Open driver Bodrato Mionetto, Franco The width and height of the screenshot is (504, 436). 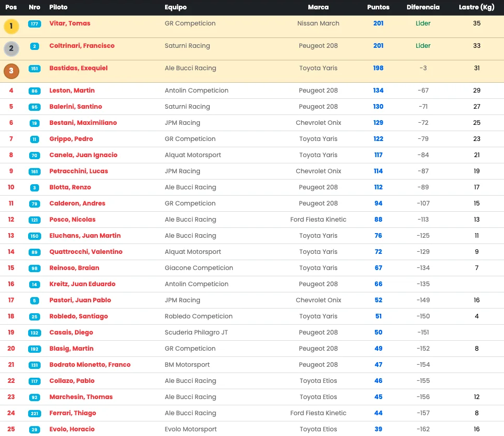(90, 364)
